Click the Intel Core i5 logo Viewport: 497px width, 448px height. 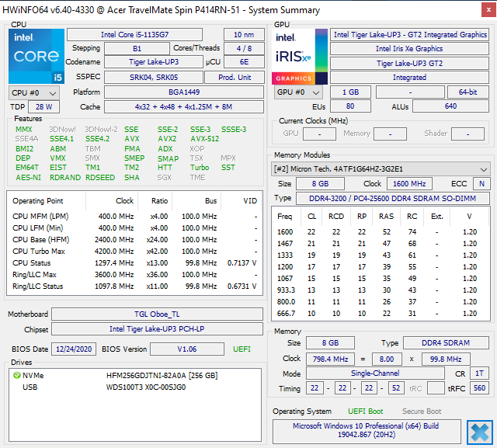click(x=36, y=56)
